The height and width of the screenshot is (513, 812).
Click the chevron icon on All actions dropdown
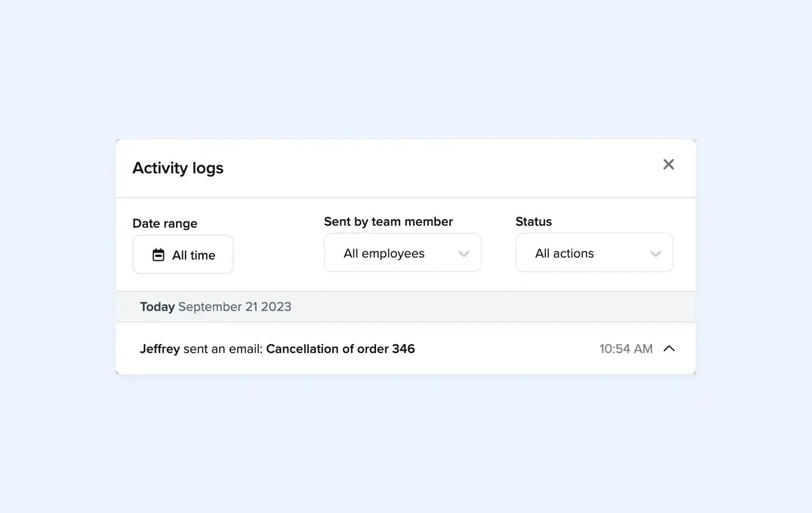656,254
